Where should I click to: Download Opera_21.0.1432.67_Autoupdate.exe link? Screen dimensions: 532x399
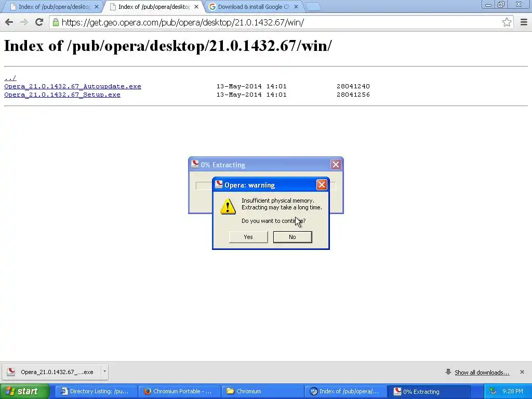(x=73, y=87)
